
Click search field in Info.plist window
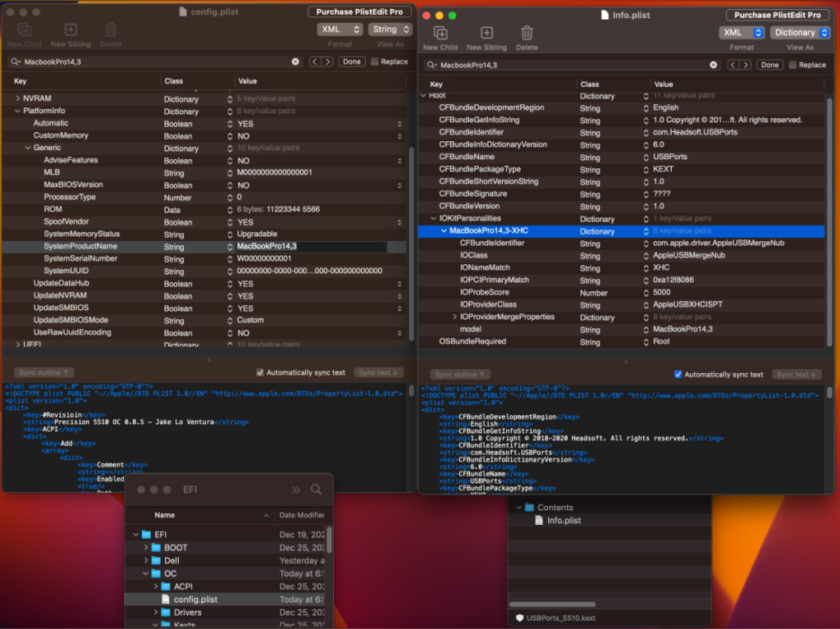(x=571, y=65)
